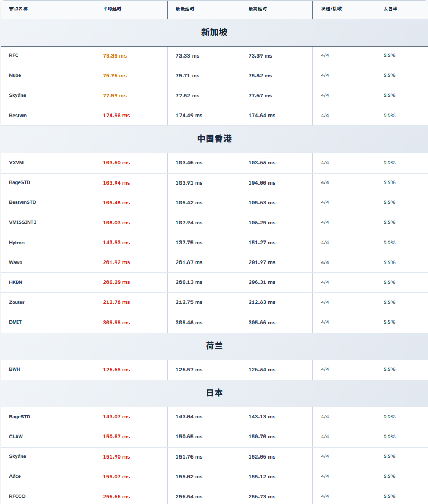Collapse the 新加坡 group header

(x=214, y=32)
